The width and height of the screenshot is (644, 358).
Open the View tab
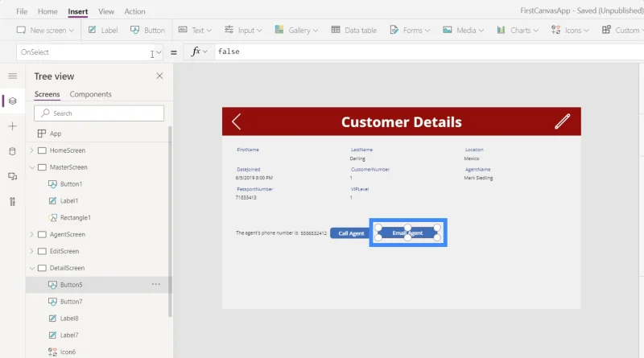[106, 11]
